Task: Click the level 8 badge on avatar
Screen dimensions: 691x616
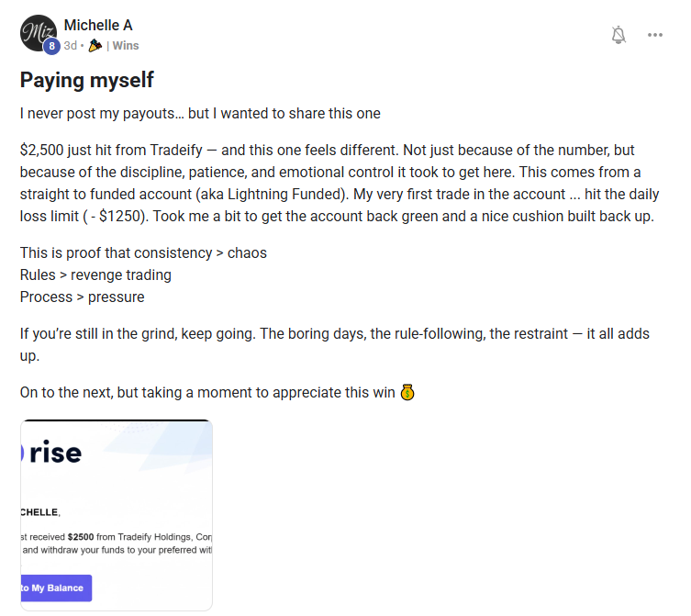Action: coord(51,45)
